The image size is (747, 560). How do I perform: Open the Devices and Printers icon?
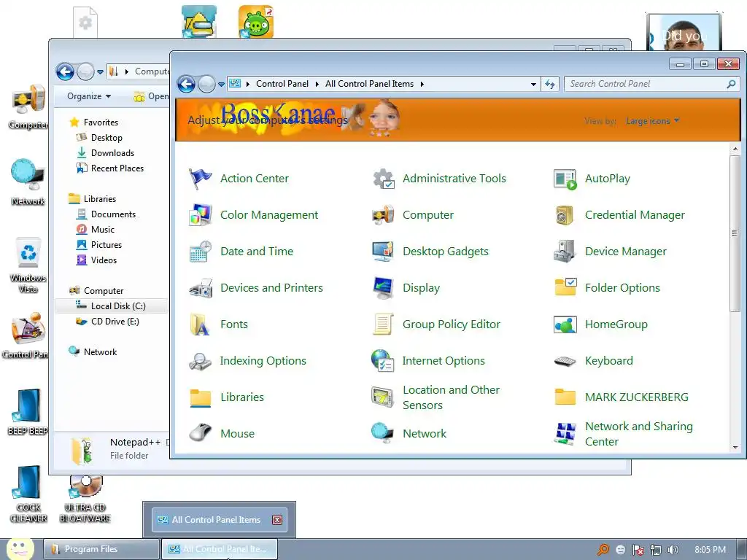click(x=200, y=288)
